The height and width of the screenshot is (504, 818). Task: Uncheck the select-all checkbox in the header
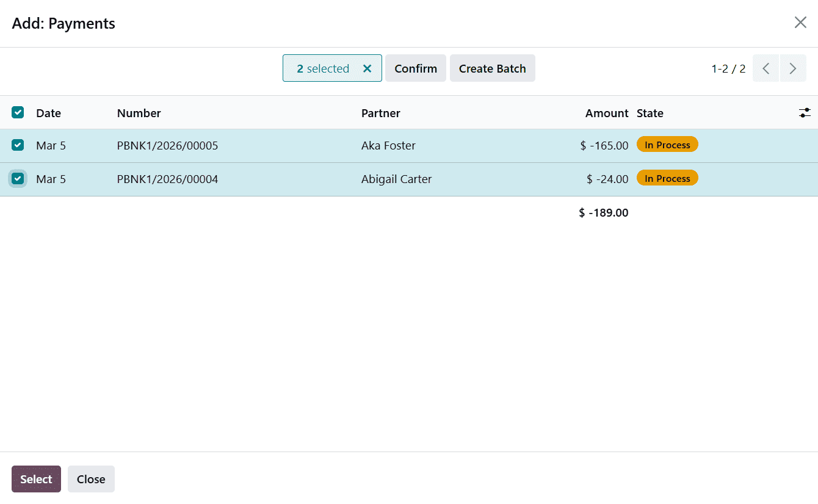point(18,112)
